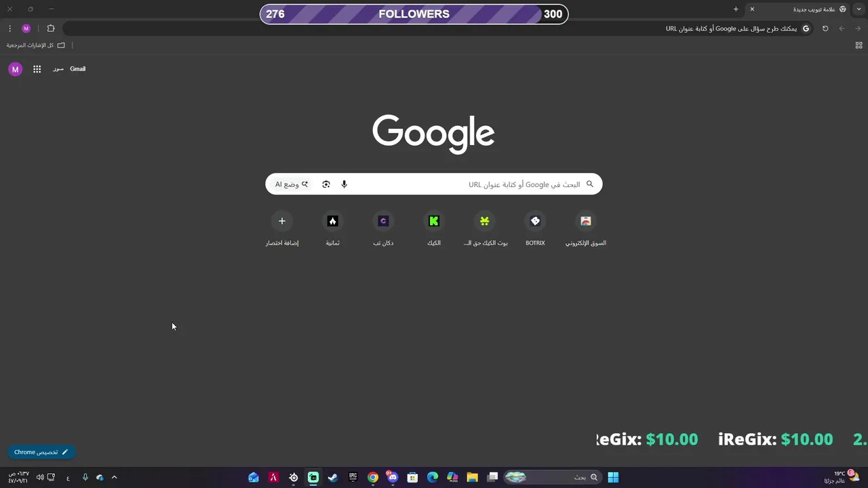Viewport: 868px width, 488px height.
Task: Switch to Google Chrome on the taskbar
Action: point(373,477)
